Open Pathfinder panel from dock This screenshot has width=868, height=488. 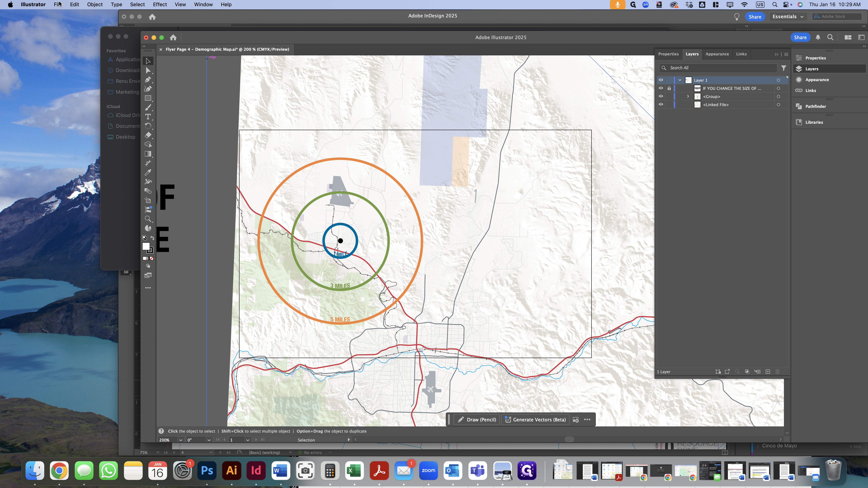pyautogui.click(x=815, y=107)
